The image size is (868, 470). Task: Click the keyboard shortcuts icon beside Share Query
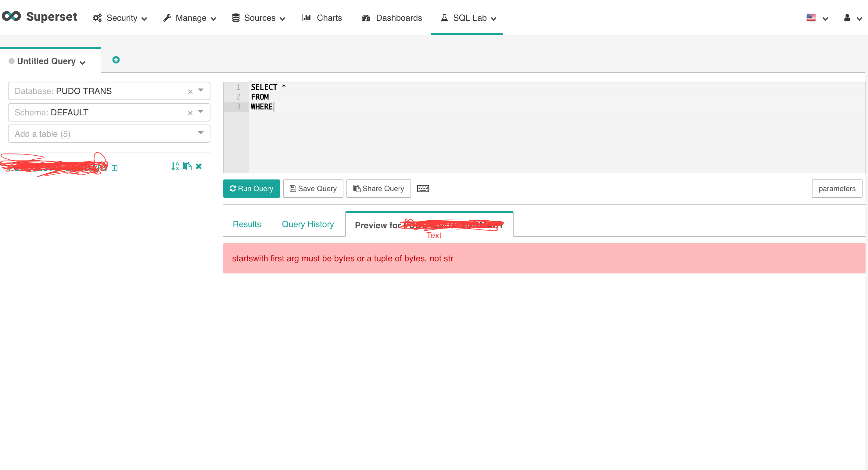tap(423, 189)
